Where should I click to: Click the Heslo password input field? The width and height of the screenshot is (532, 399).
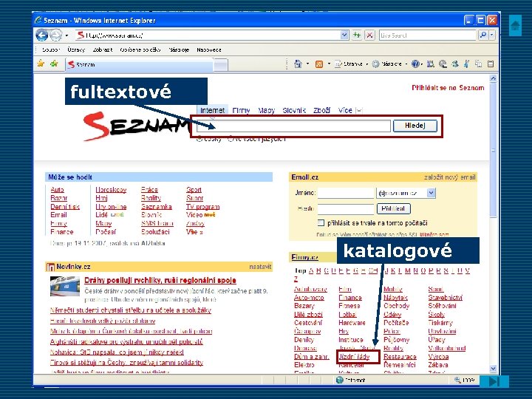tap(345, 208)
